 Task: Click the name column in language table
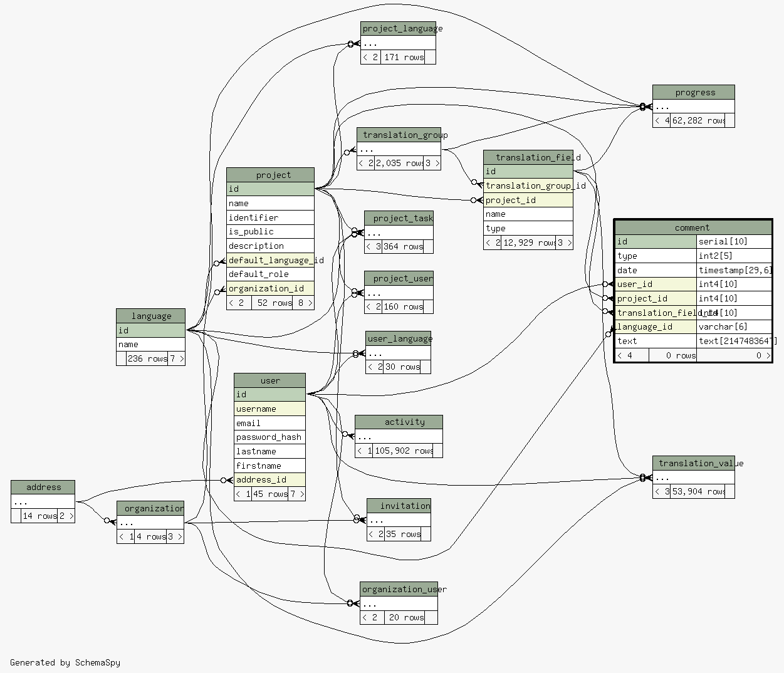coord(150,344)
